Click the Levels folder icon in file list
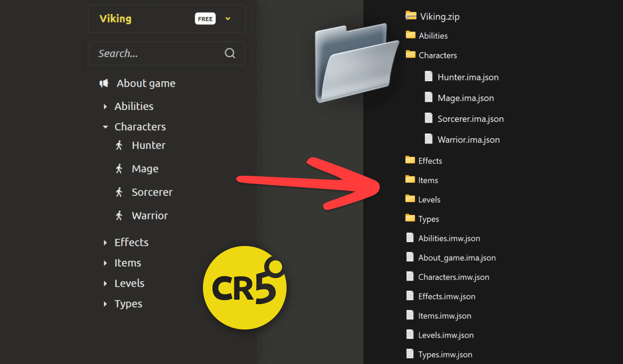 click(410, 198)
